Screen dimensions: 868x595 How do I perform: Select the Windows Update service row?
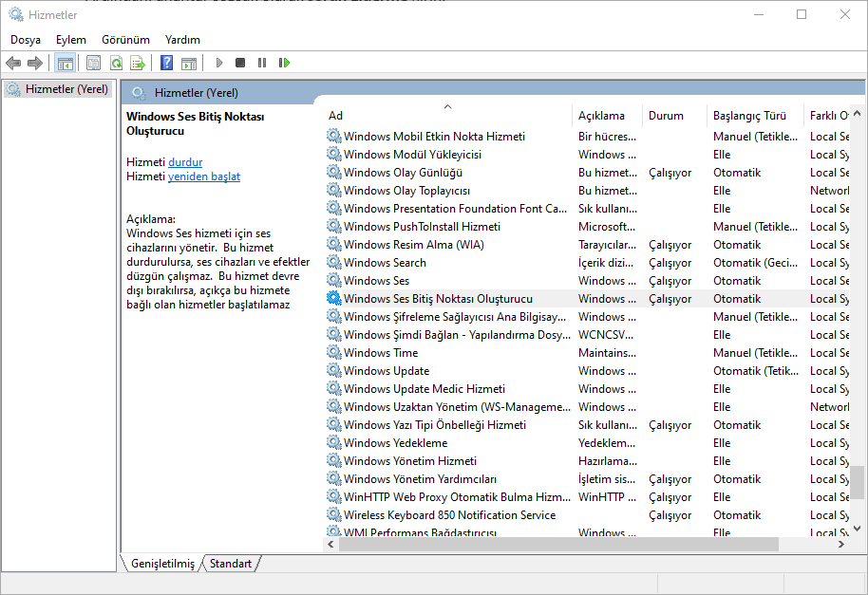[x=387, y=371]
